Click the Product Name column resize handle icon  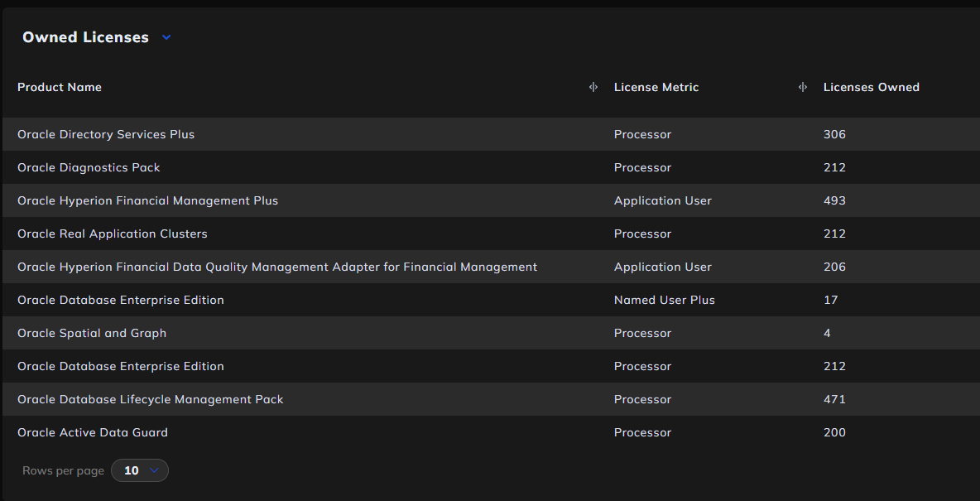click(593, 88)
